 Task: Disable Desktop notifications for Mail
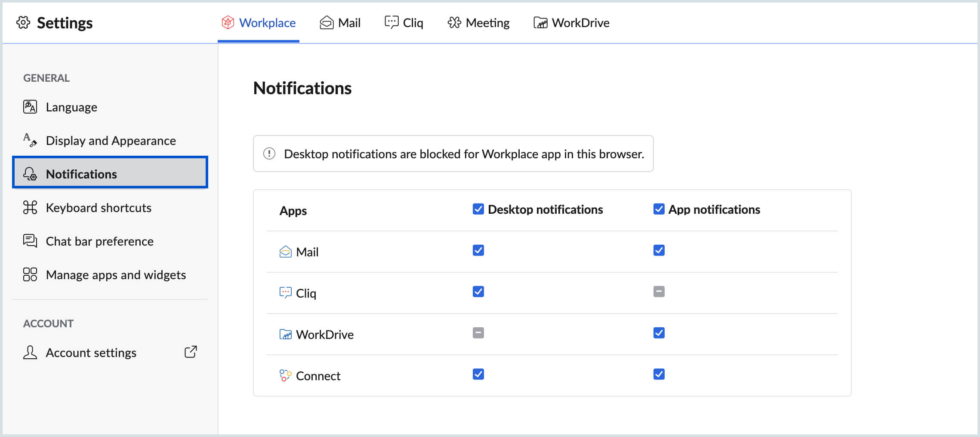coord(478,250)
